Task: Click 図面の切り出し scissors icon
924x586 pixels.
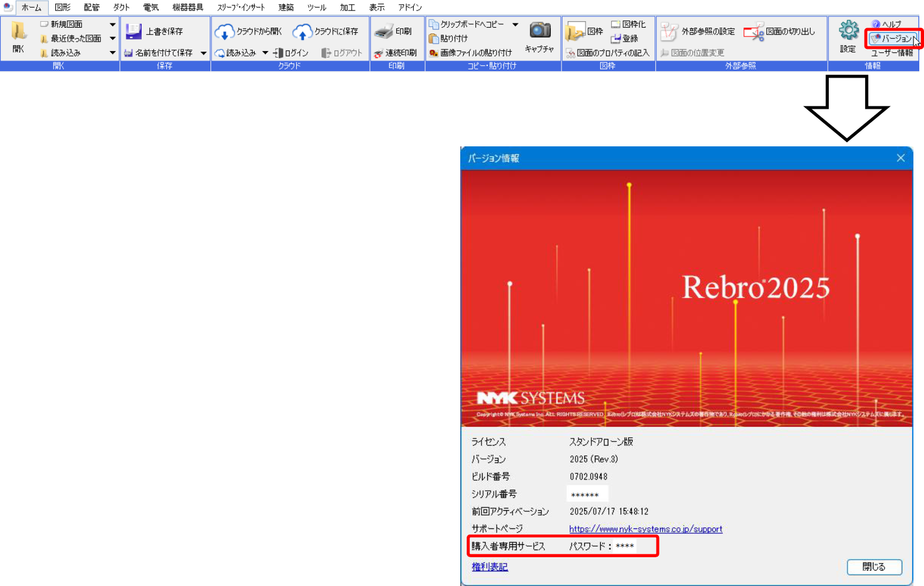Action: (753, 32)
